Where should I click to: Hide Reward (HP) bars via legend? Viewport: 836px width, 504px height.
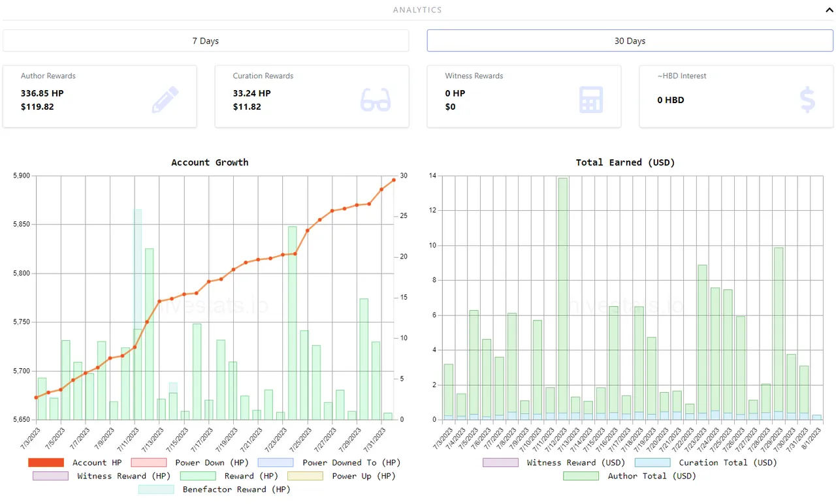coord(198,476)
